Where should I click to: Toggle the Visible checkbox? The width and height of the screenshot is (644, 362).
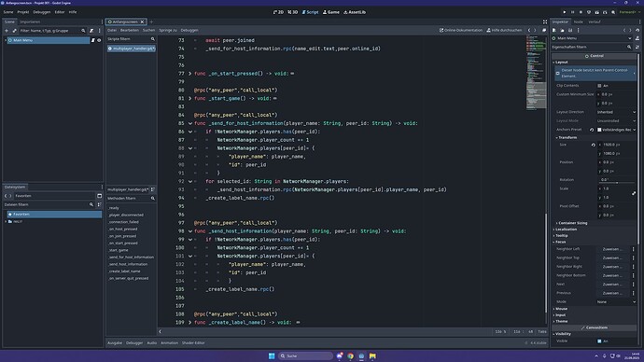click(599, 341)
